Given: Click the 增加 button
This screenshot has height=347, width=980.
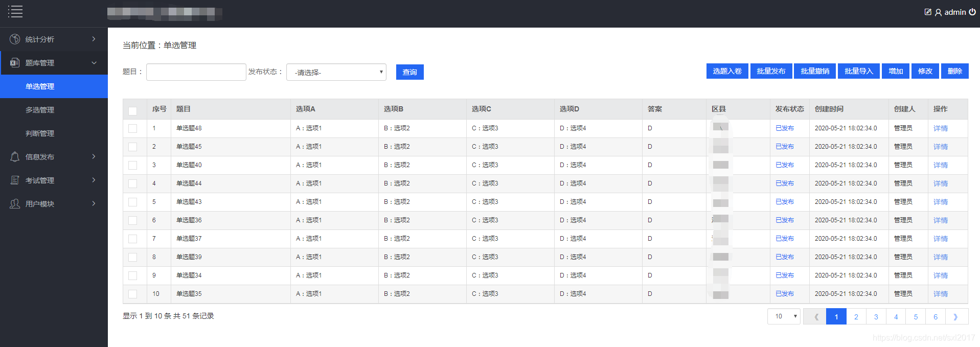Looking at the screenshot, I should 896,71.
